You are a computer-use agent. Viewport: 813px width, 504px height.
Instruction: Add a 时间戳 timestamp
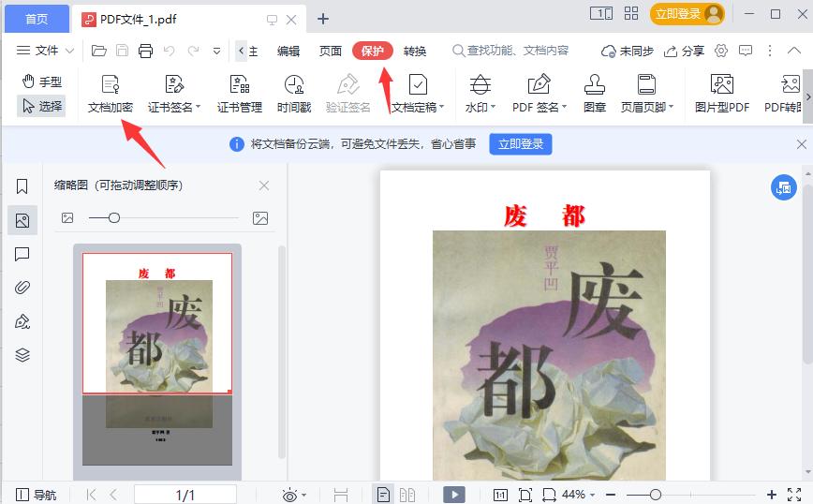pyautogui.click(x=294, y=95)
